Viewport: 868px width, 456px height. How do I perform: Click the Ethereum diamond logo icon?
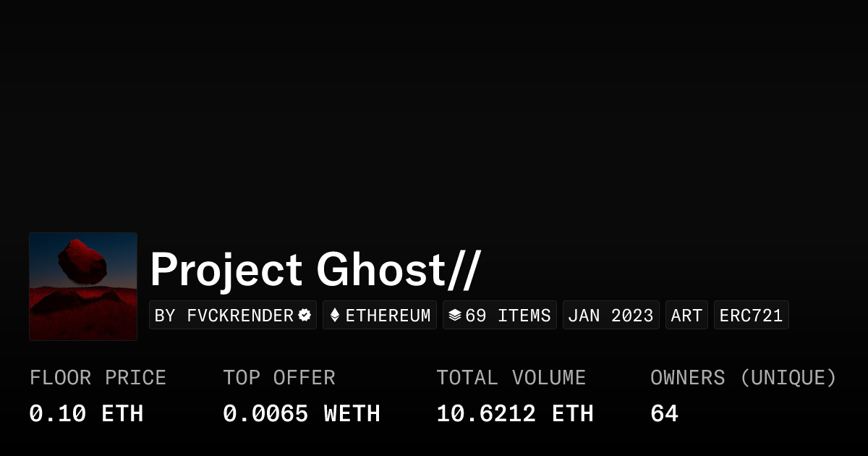click(x=335, y=315)
